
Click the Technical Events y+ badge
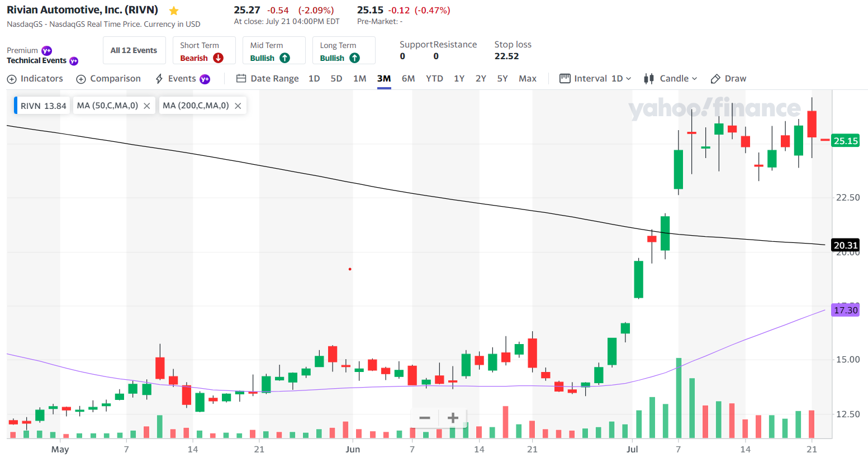pyautogui.click(x=74, y=61)
